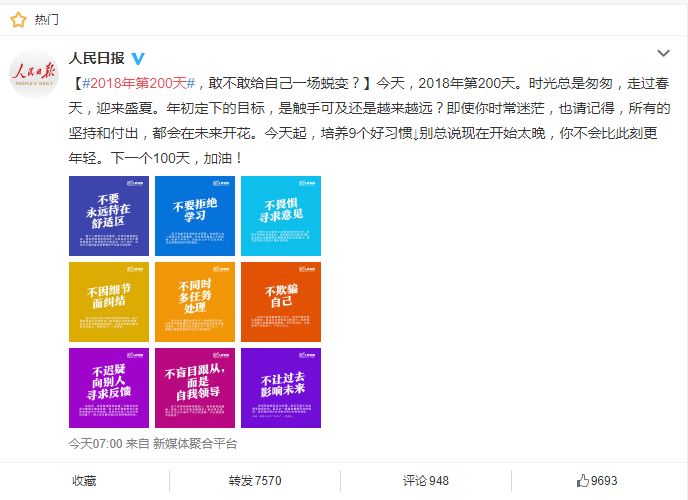The width and height of the screenshot is (688, 500).
Task: Click 转发 7570 to repost
Action: 255,481
